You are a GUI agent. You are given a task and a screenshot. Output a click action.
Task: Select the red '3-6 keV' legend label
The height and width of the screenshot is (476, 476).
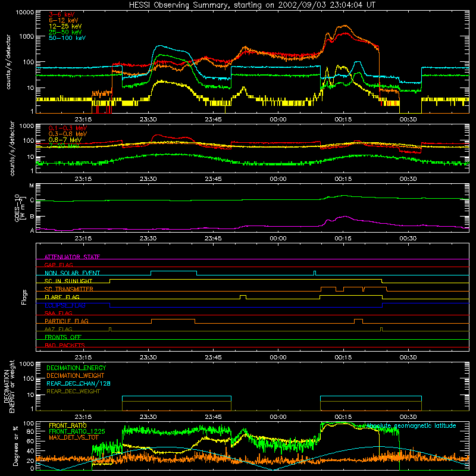coord(62,14)
